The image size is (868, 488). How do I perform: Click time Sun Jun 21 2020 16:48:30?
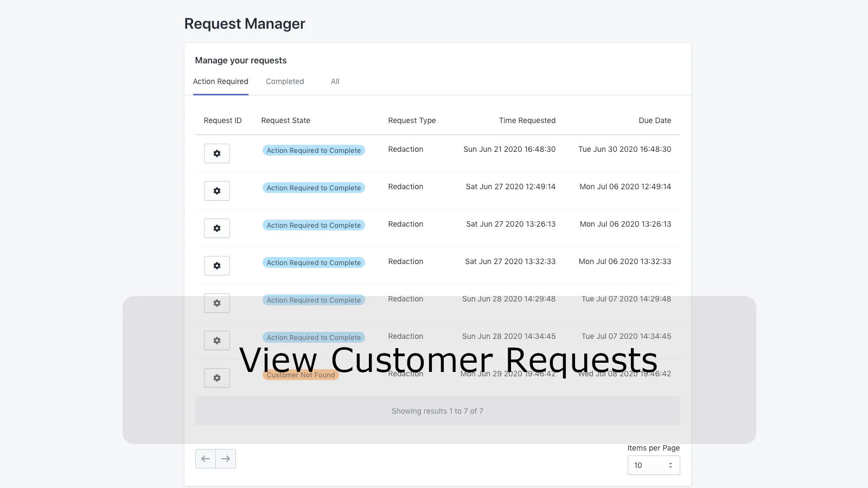click(509, 149)
